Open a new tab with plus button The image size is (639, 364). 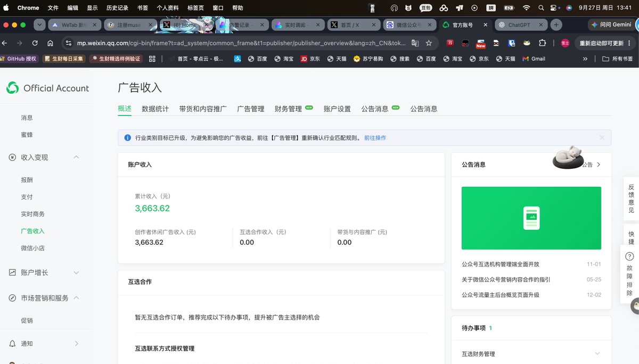point(556,24)
